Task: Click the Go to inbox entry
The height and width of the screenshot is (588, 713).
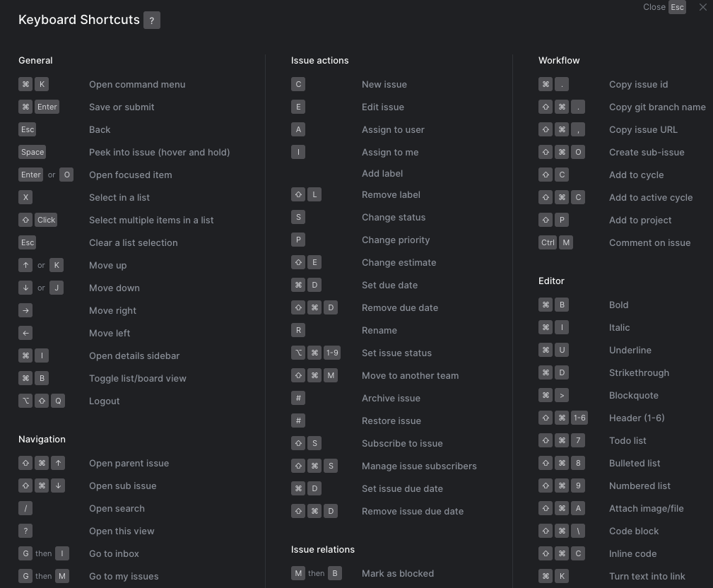Action: point(114,553)
